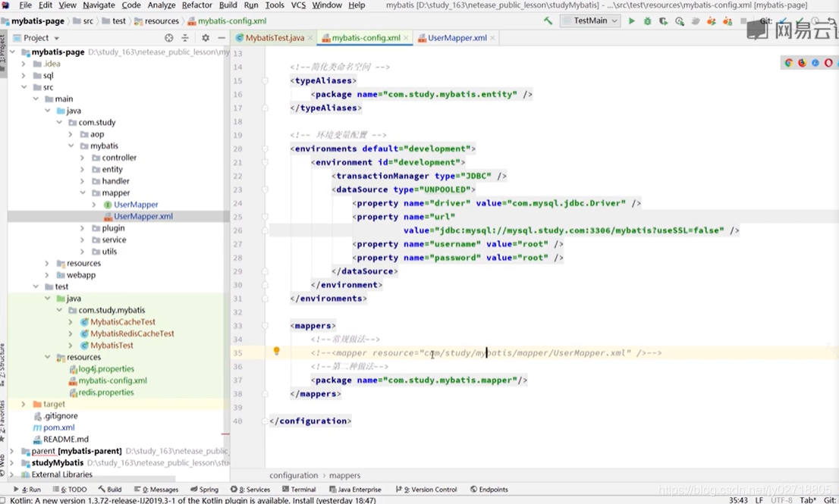839x504 pixels.
Task: Collapse the src folder
Action: point(23,87)
